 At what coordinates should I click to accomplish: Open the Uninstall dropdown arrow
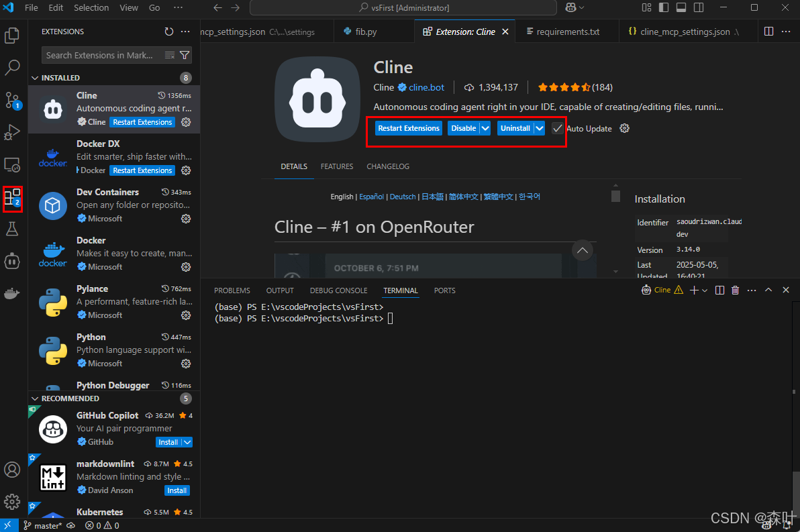[540, 129]
